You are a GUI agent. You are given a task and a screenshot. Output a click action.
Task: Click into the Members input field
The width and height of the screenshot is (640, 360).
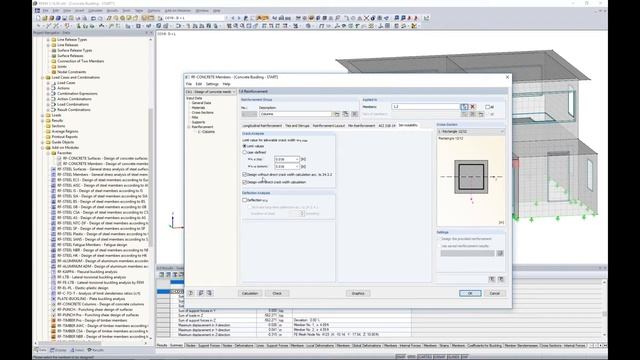[426, 107]
